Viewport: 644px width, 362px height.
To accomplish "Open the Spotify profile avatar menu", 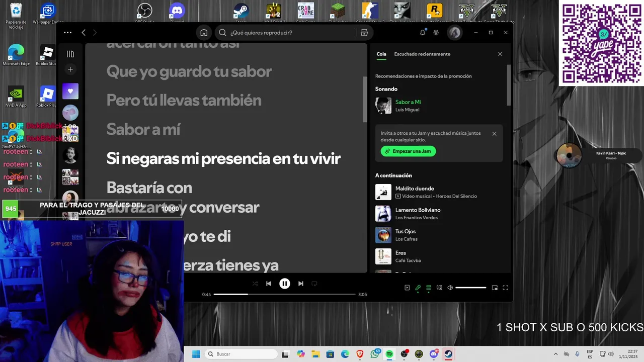I will [x=454, y=33].
